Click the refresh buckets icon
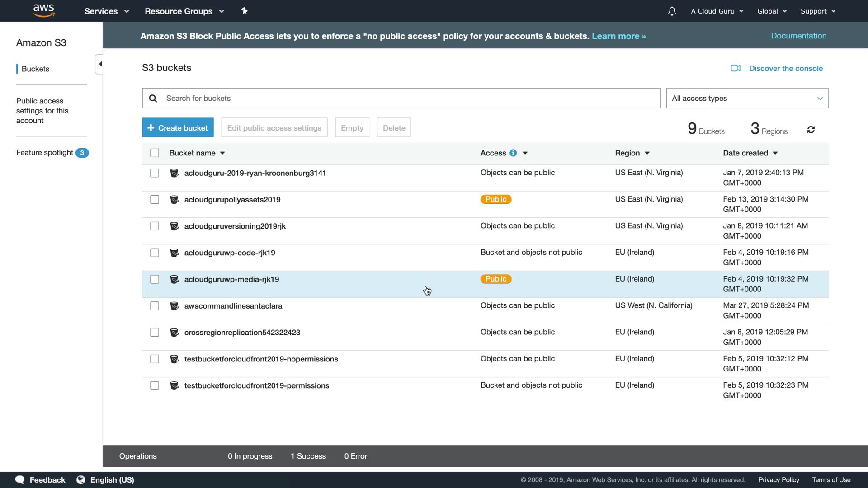Screen dimensions: 868x488 click(811, 130)
